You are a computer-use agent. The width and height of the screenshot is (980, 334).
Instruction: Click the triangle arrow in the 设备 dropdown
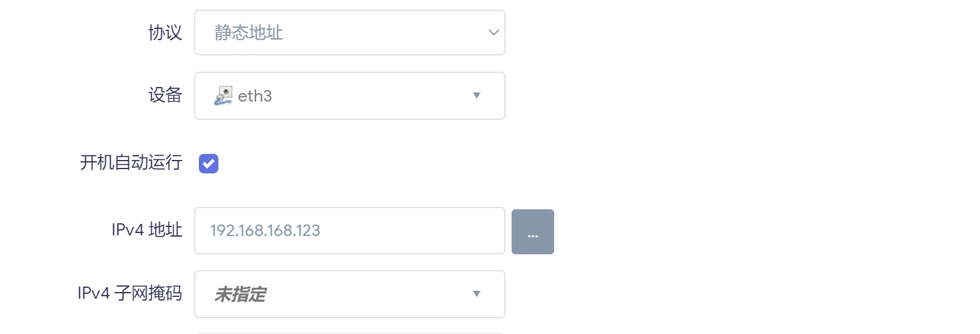pyautogui.click(x=476, y=96)
